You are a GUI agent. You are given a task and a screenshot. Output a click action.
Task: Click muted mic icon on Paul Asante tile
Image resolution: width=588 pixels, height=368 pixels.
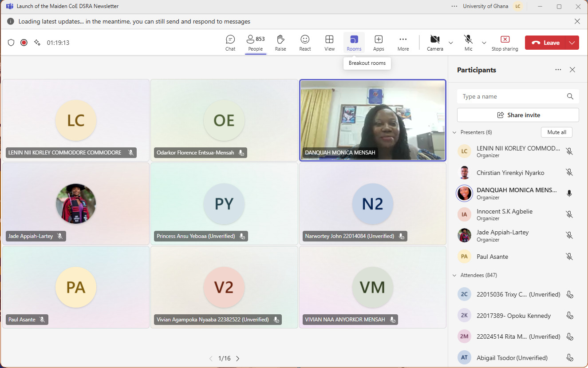42,320
